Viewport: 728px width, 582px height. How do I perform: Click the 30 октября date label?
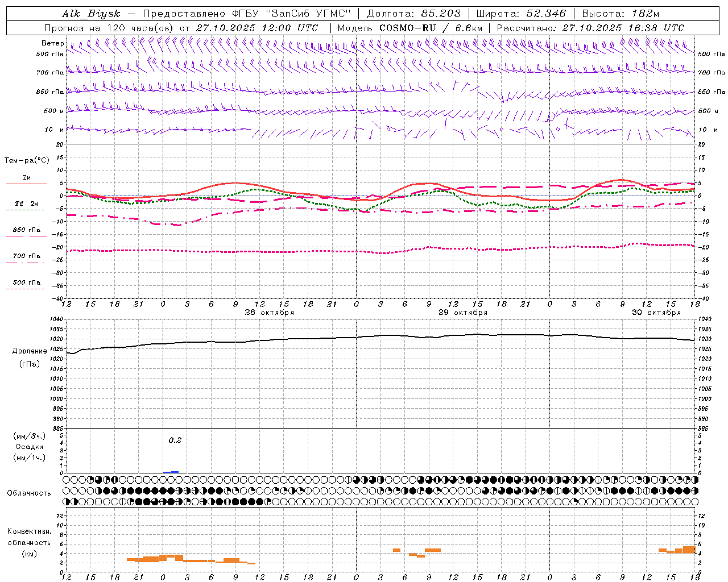[656, 313]
